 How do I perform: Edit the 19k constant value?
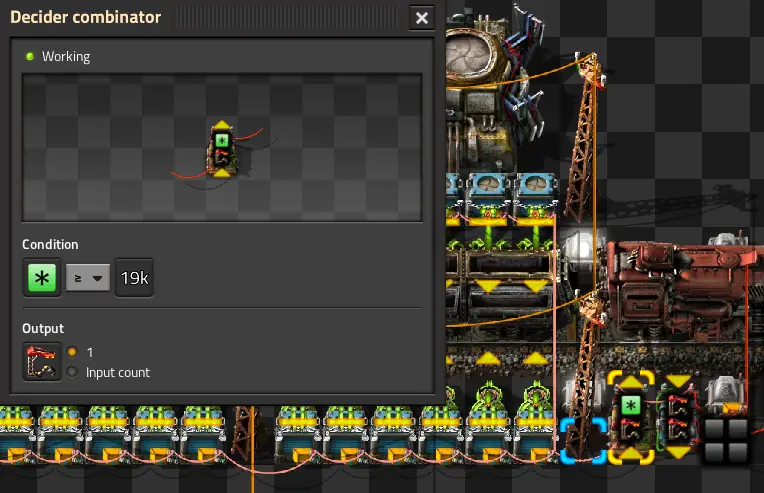pos(134,278)
